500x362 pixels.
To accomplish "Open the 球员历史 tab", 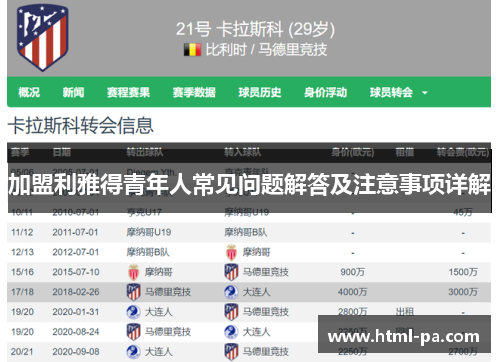I will (260, 92).
